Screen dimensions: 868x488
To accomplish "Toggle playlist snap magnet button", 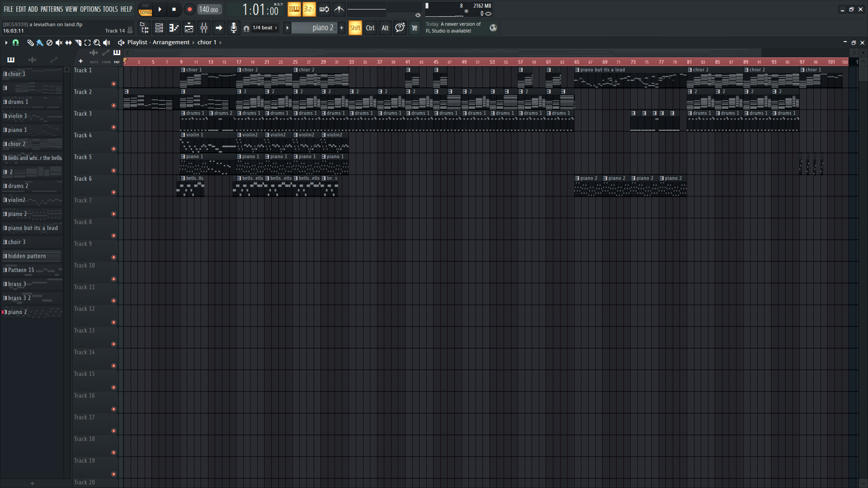I will click(16, 42).
